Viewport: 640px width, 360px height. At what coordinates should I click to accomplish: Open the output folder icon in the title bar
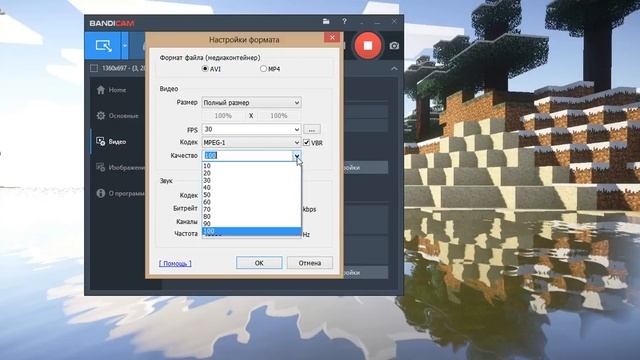click(326, 21)
